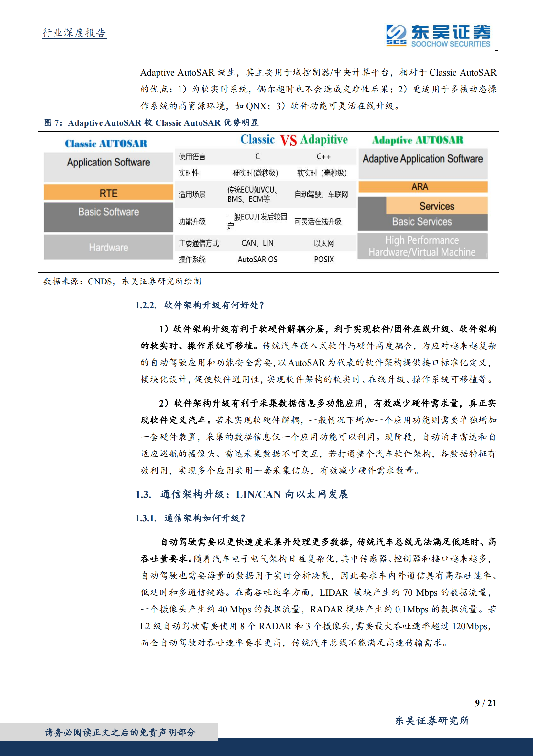
Task: Click the 使用语言 row label
Action: click(192, 157)
